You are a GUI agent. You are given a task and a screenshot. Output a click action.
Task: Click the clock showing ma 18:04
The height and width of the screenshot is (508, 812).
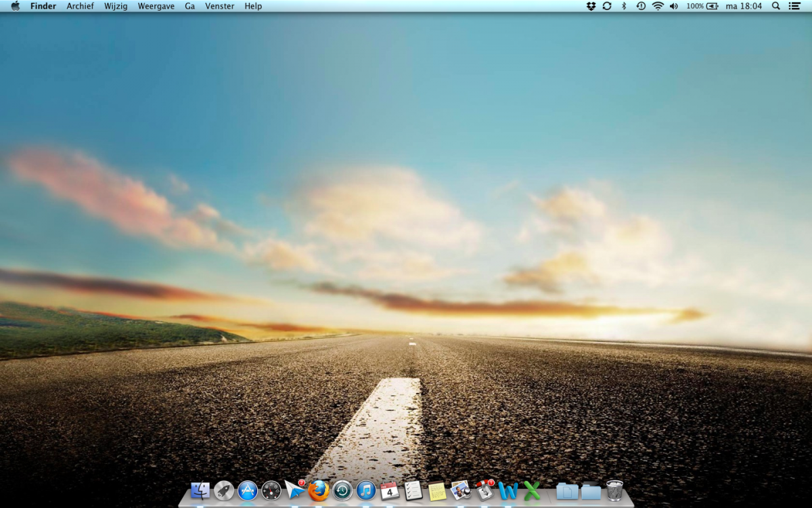[744, 6]
